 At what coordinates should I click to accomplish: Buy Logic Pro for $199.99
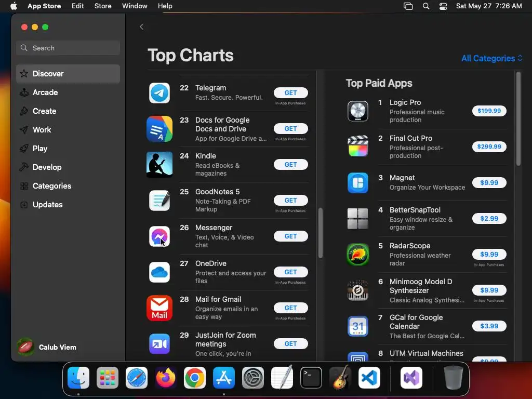point(489,111)
